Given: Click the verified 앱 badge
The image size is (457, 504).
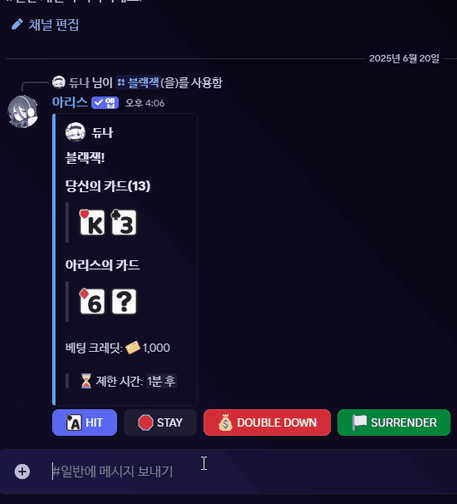Looking at the screenshot, I should coord(105,103).
